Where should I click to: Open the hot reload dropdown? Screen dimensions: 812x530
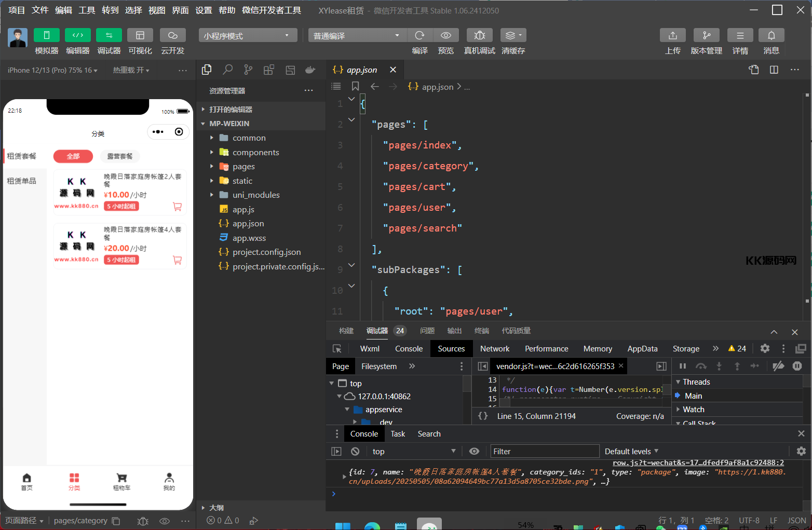tap(131, 70)
